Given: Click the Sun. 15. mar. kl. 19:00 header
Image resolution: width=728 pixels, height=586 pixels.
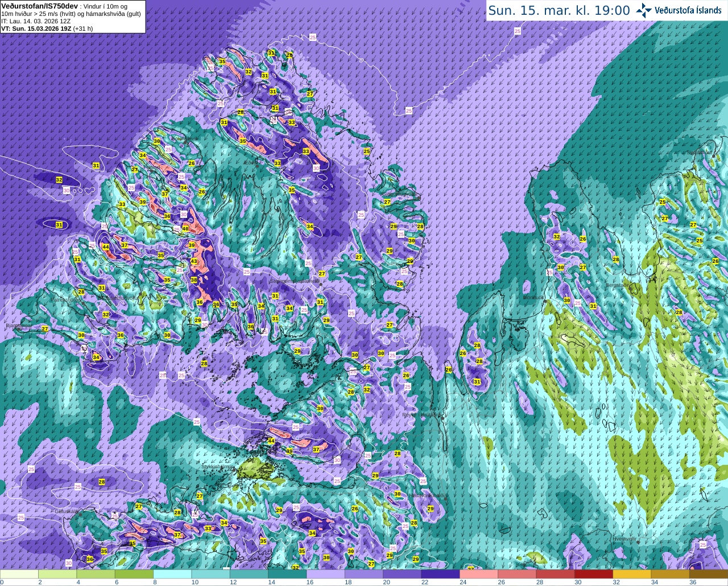Looking at the screenshot, I should point(559,10).
